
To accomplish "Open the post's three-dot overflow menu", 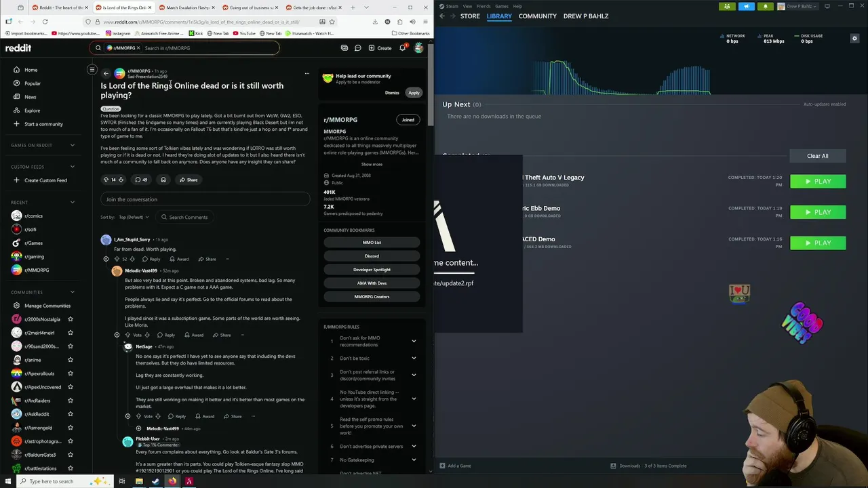I will pos(307,73).
